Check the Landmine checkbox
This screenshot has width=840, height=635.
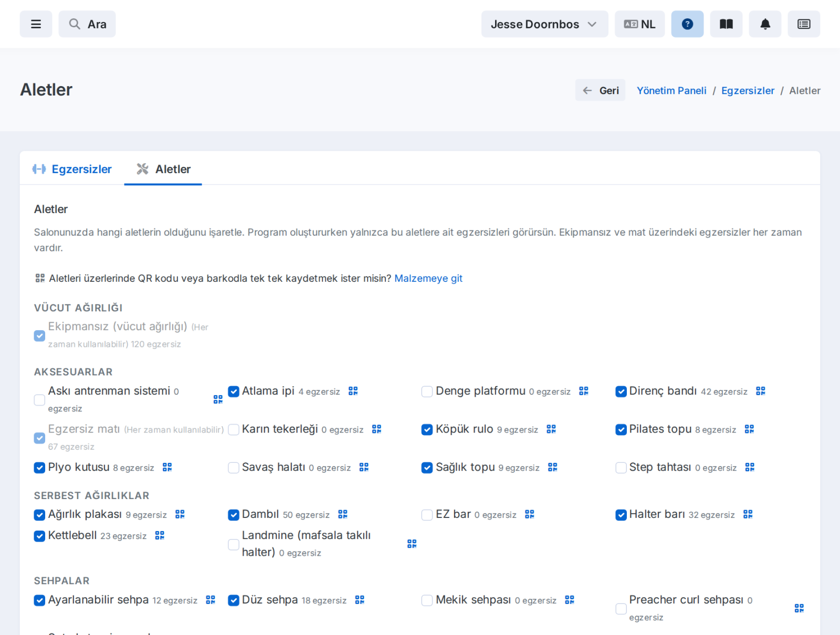(234, 545)
